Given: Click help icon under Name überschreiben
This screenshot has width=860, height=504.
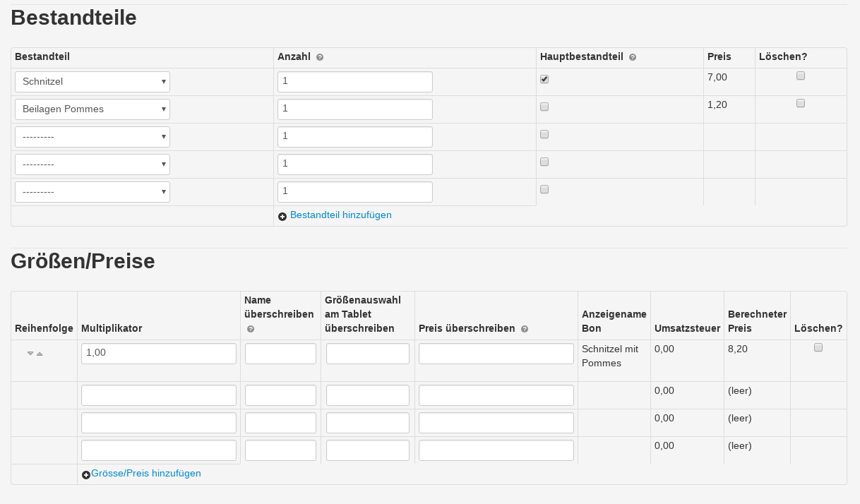Looking at the screenshot, I should pyautogui.click(x=251, y=329).
